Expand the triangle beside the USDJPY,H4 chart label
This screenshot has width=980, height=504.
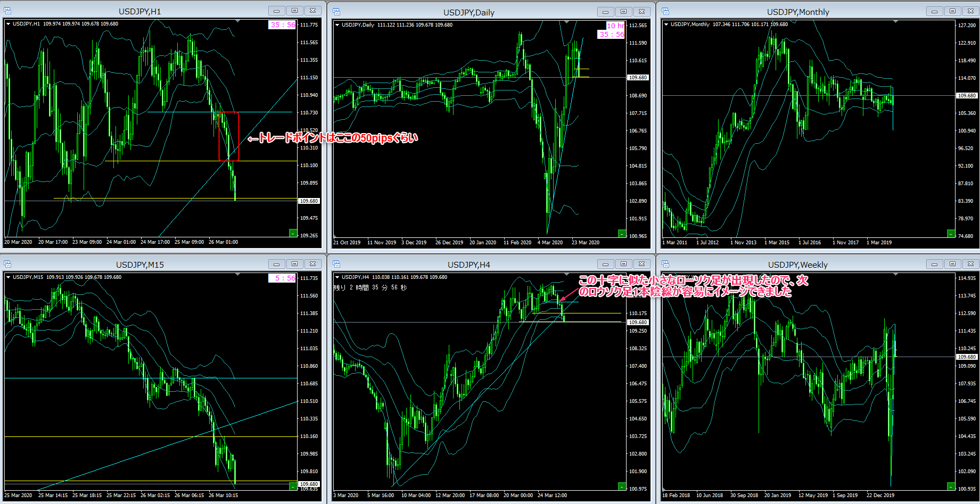pos(337,277)
